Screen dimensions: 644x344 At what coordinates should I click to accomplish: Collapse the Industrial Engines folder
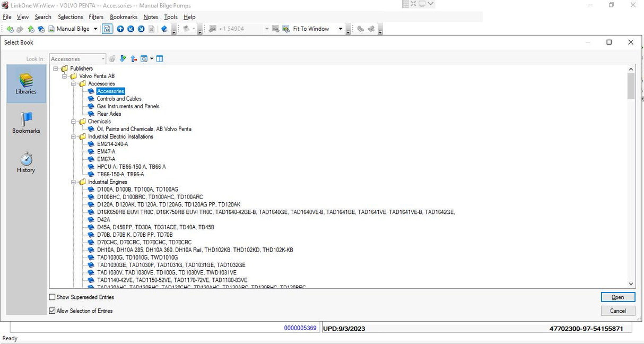tap(74, 182)
